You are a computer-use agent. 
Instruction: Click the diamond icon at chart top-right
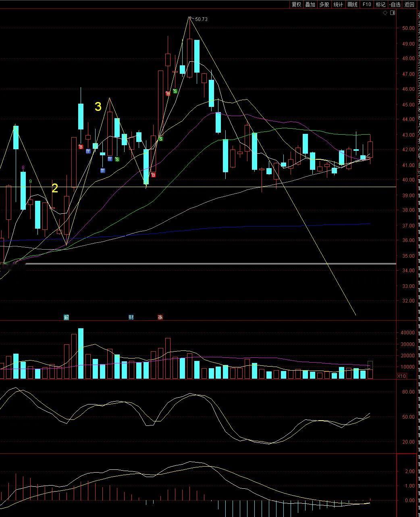coord(385,13)
